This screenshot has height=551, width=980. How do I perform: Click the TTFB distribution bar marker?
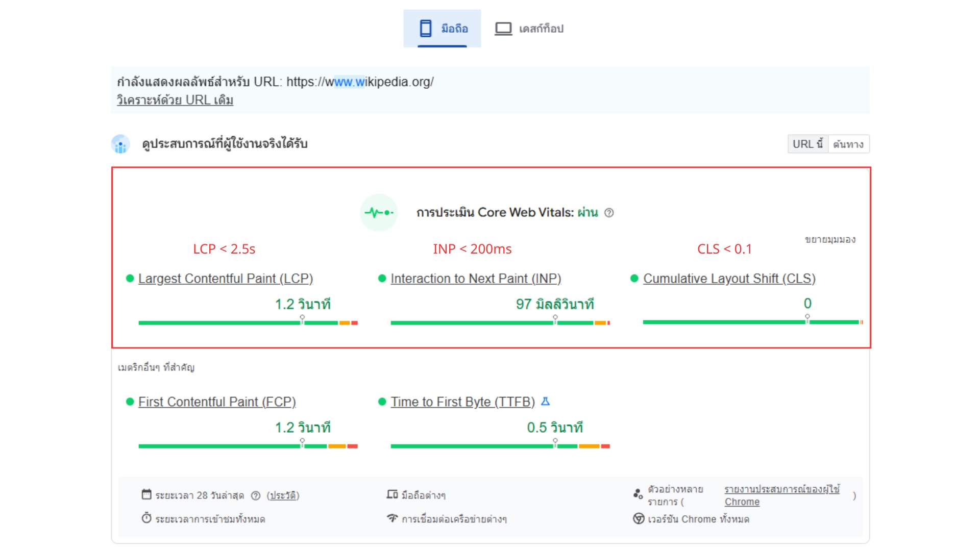pyautogui.click(x=555, y=443)
